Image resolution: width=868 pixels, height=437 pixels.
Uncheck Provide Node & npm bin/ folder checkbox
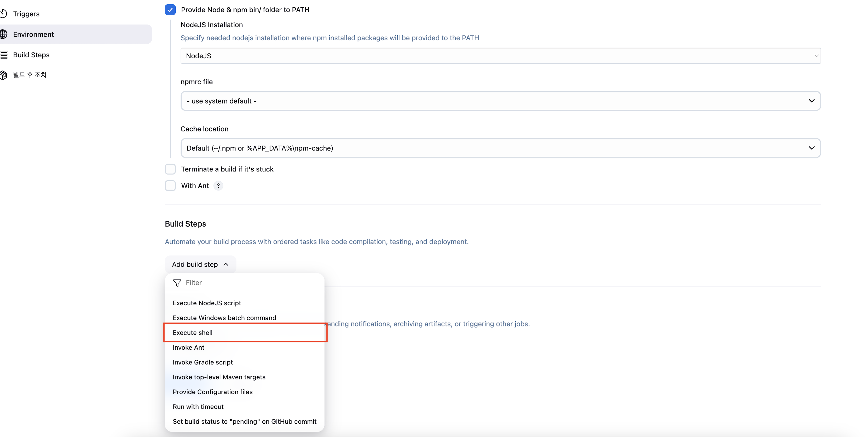click(x=170, y=10)
